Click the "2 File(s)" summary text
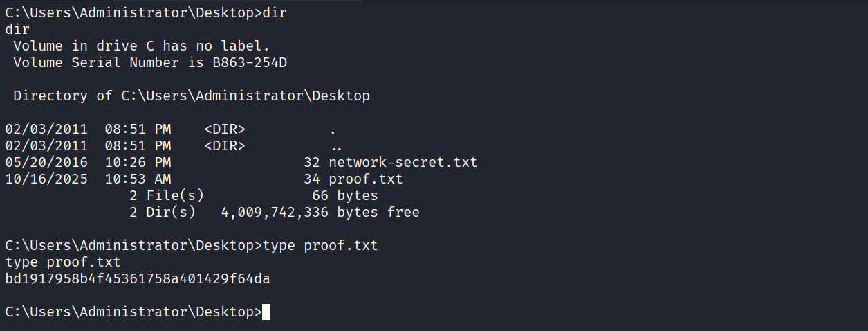Screen dimensions: 868x331 pos(166,196)
